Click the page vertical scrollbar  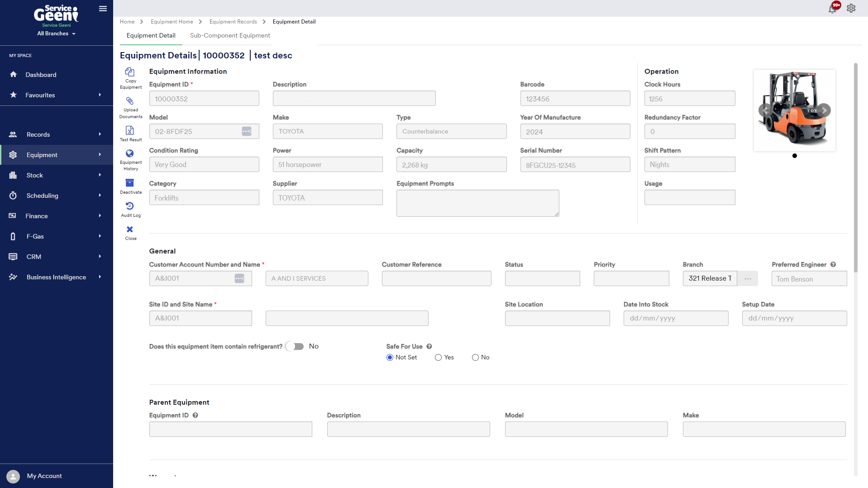855,167
